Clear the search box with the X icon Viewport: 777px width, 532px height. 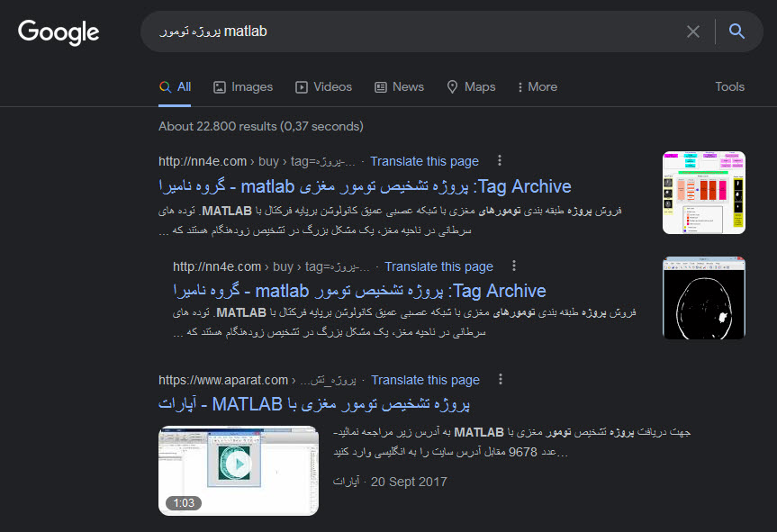[692, 32]
